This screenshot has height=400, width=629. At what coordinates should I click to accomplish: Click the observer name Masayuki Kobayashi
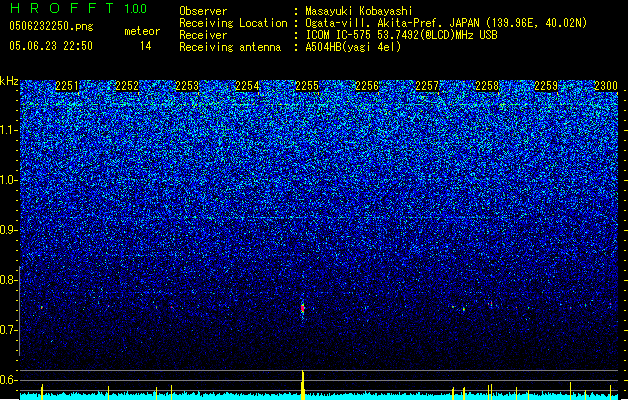(359, 11)
